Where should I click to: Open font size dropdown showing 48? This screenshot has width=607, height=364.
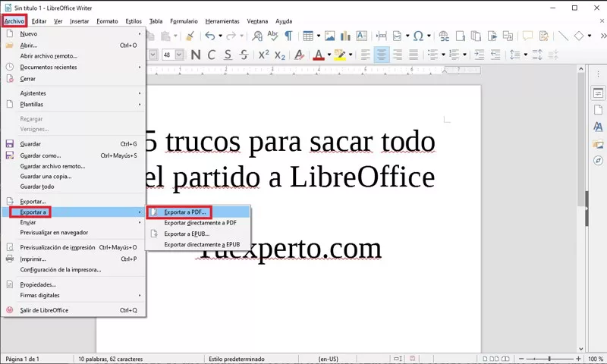179,55
